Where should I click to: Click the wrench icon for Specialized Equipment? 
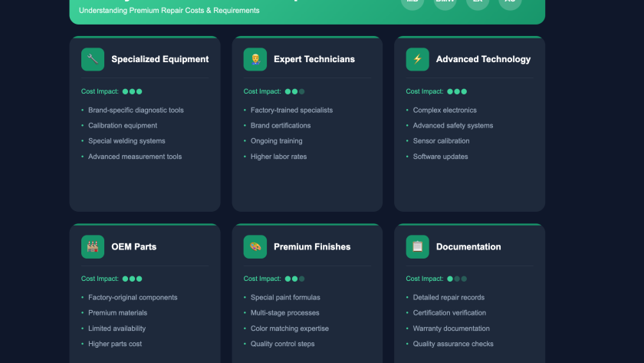tap(93, 59)
